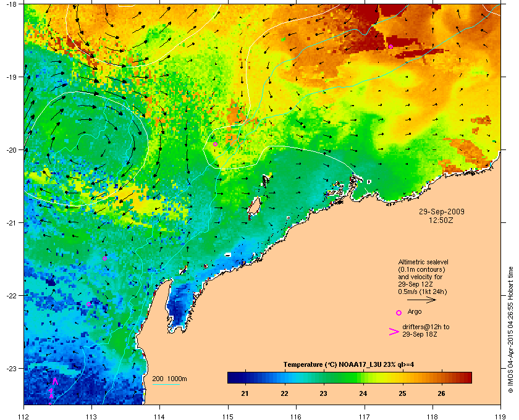
Task: Click the 29-Sep 18Z legend text
Action: pyautogui.click(x=420, y=334)
